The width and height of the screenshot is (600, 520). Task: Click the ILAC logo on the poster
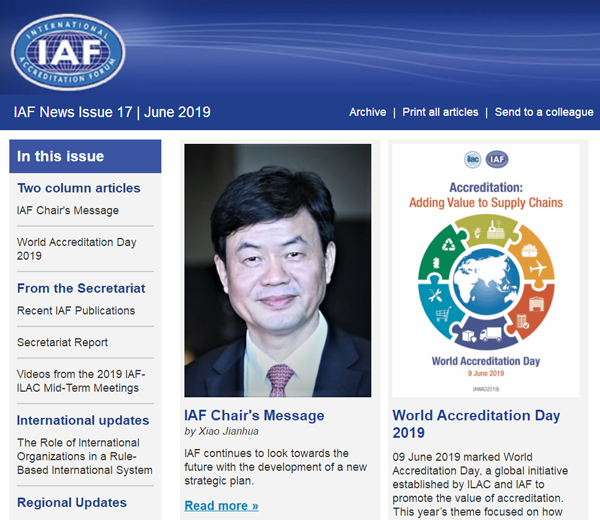pos(473,159)
